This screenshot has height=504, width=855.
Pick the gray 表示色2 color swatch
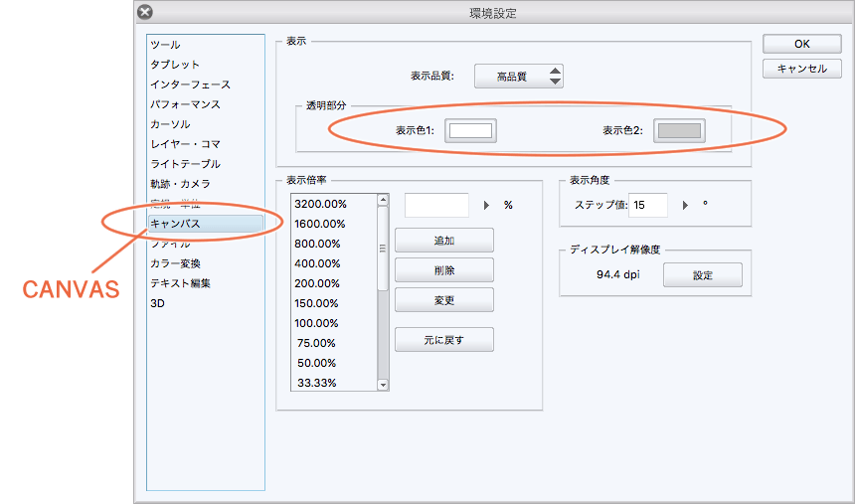pyautogui.click(x=679, y=130)
